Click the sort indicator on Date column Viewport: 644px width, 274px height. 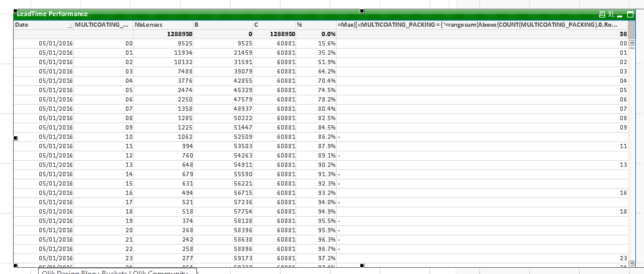[x=69, y=25]
